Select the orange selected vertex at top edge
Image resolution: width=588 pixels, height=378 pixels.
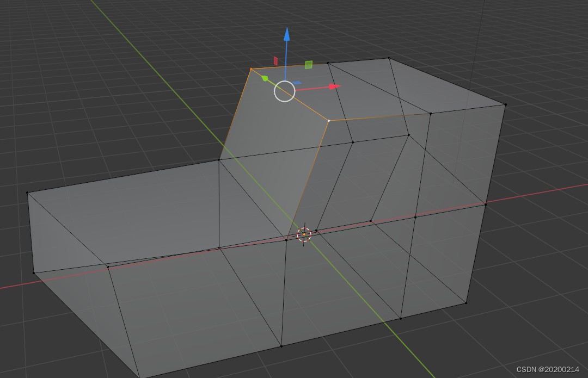251,69
